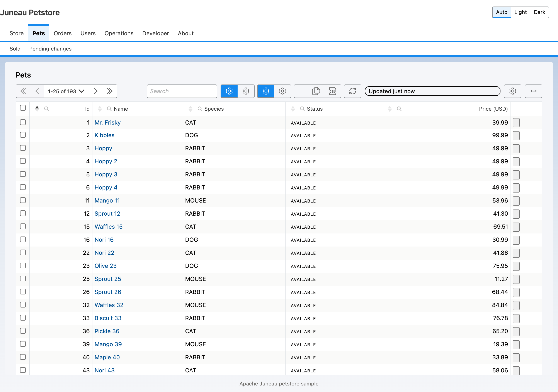This screenshot has height=392, width=558.
Task: Check the Olive 23 row checkbox
Action: tap(23, 265)
